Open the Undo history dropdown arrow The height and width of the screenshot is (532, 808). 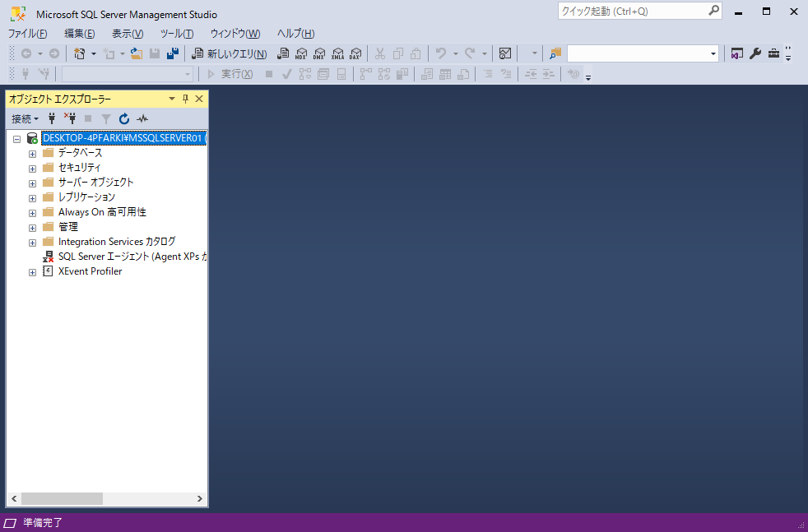pyautogui.click(x=456, y=53)
